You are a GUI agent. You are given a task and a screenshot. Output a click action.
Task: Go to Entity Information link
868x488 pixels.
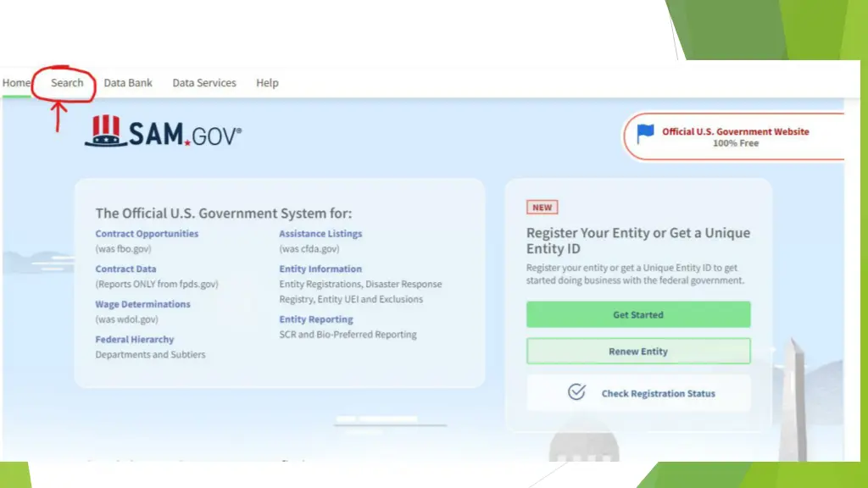pos(320,269)
